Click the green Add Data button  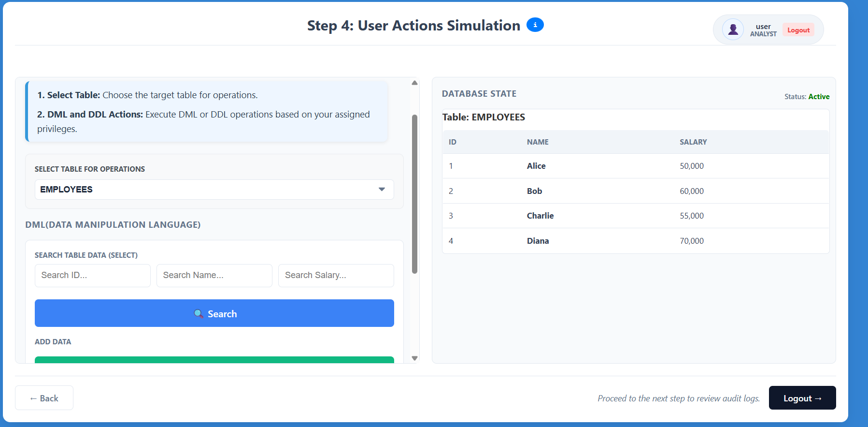click(214, 360)
